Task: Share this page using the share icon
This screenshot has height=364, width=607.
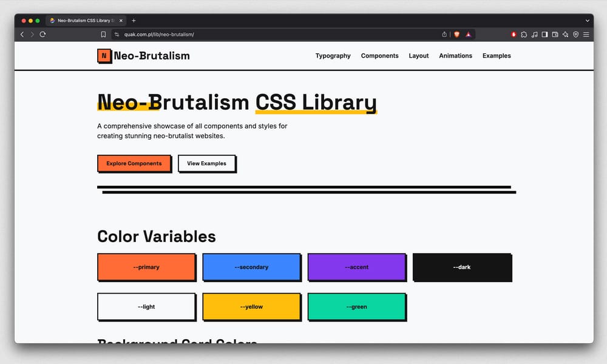Action: [x=444, y=35]
